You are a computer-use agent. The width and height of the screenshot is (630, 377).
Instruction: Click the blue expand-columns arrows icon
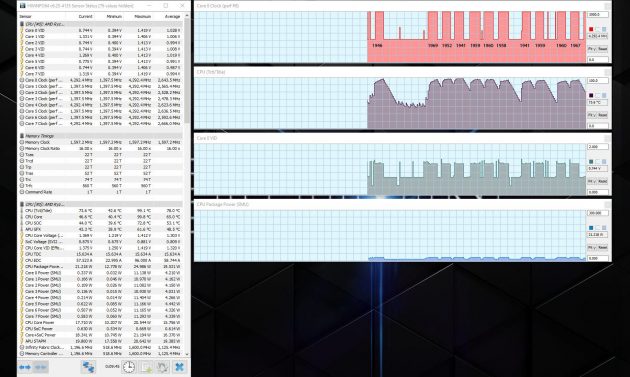(x=25, y=367)
